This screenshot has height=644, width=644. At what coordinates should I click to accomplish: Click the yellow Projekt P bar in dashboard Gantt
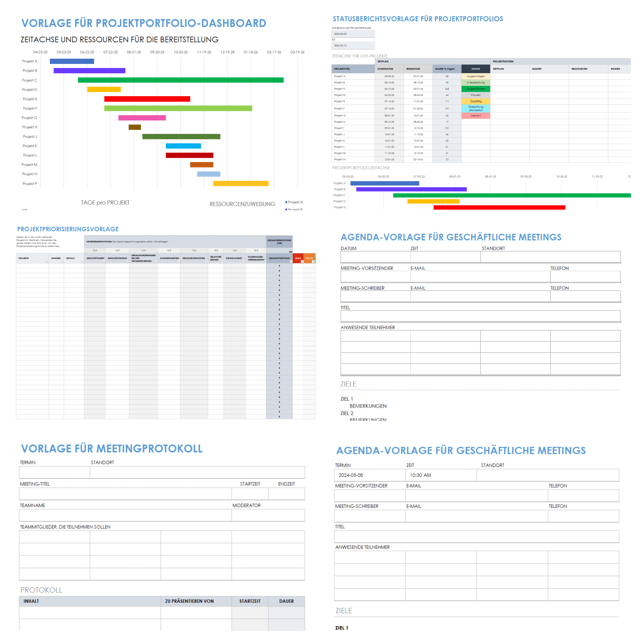pos(241,183)
